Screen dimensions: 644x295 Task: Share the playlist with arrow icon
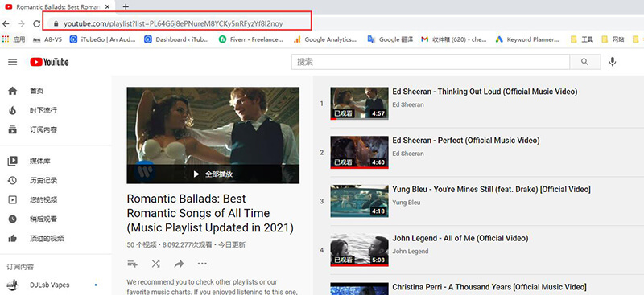click(179, 264)
